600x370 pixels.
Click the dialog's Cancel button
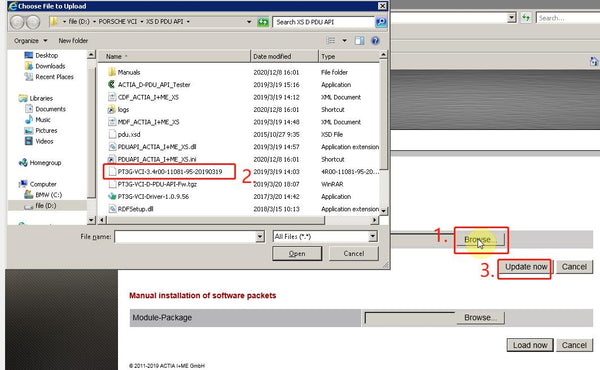(x=354, y=254)
